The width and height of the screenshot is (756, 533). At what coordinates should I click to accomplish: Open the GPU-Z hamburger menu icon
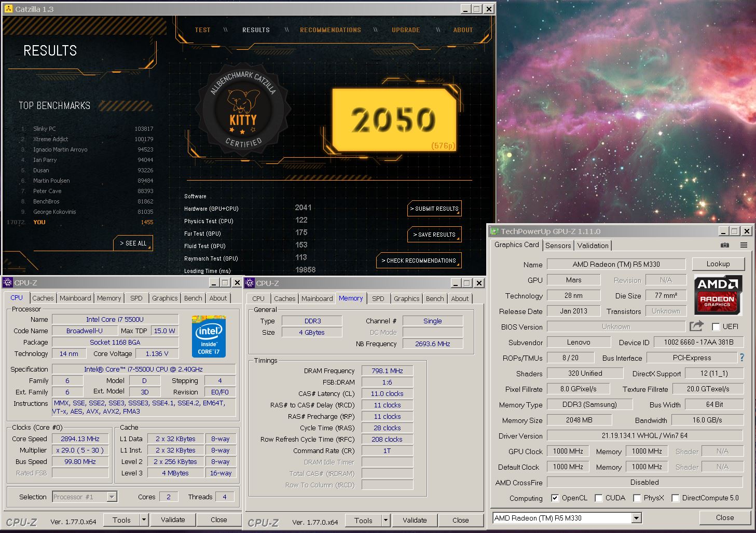tap(744, 245)
